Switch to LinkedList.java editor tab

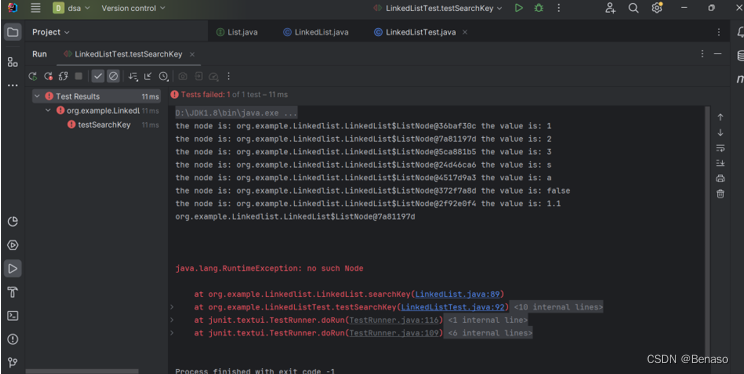click(316, 32)
